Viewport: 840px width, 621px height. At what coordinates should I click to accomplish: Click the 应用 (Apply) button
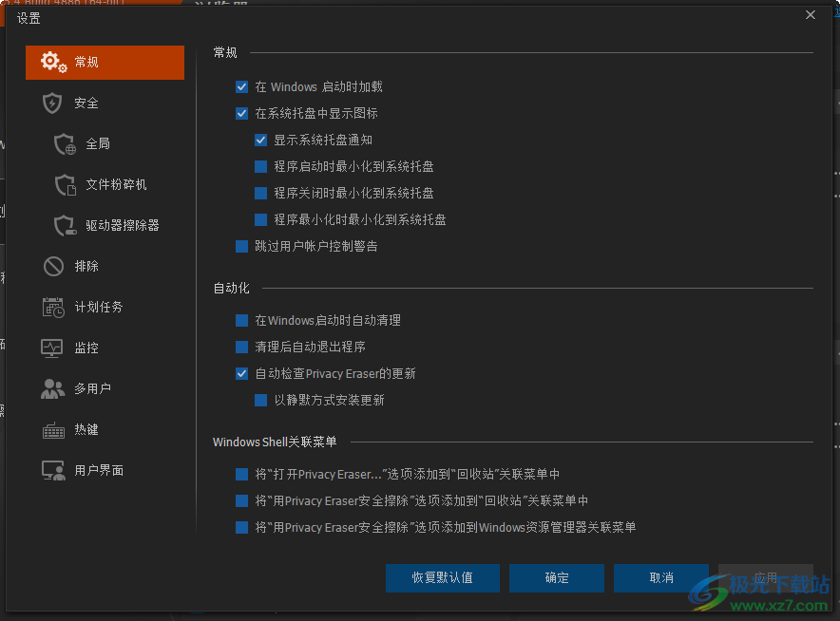click(x=766, y=577)
